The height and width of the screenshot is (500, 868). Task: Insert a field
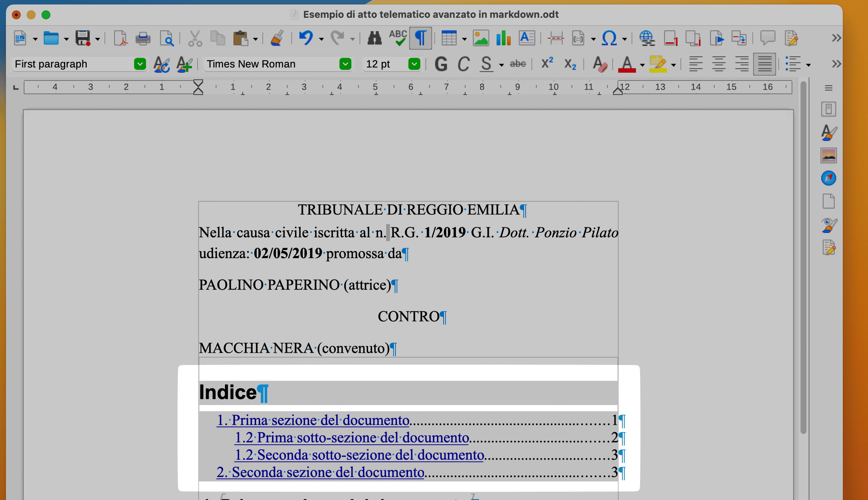point(578,38)
